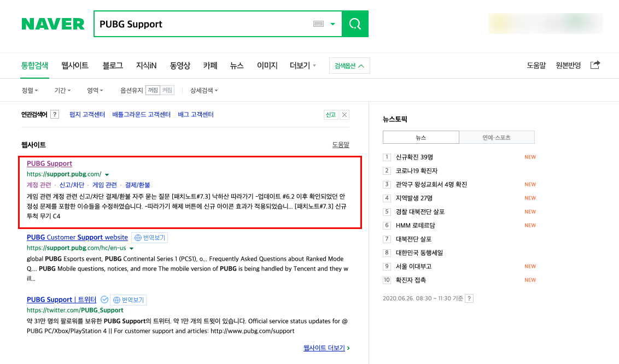Screen dimensions: 619x364
Task: Open the 지식iN tab
Action: (x=146, y=66)
